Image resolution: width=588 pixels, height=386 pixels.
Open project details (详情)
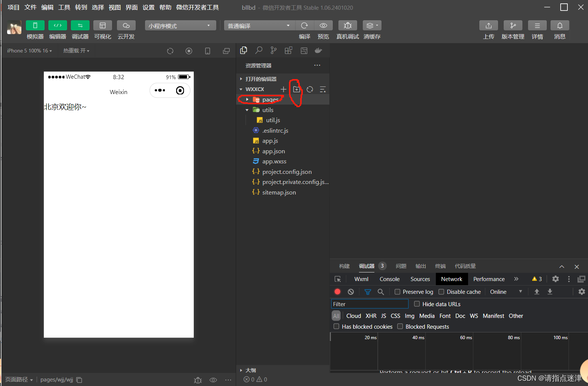point(537,25)
